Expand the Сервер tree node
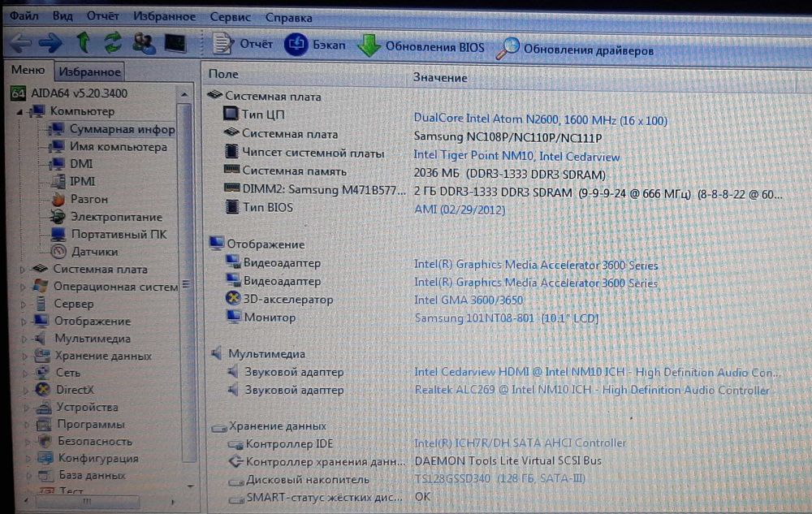Viewport: 812px width, 514px height. [x=24, y=304]
